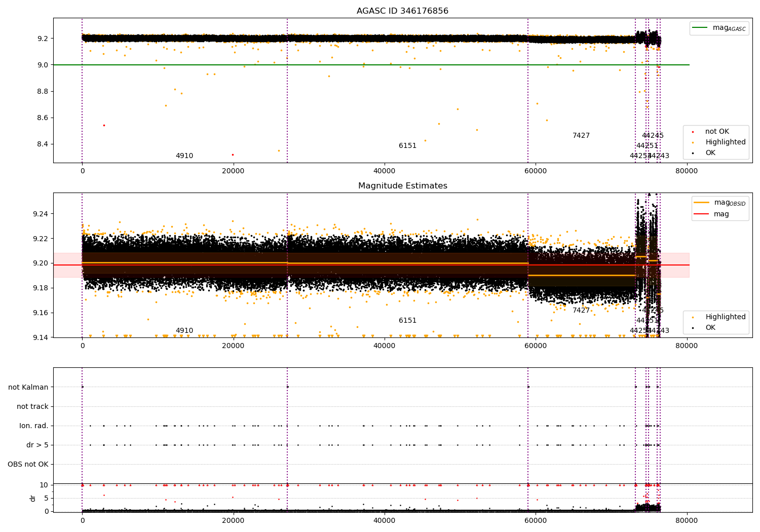Click x-axis tick '80000' under the bottom plot
This screenshot has height=532, width=760.
click(x=687, y=520)
